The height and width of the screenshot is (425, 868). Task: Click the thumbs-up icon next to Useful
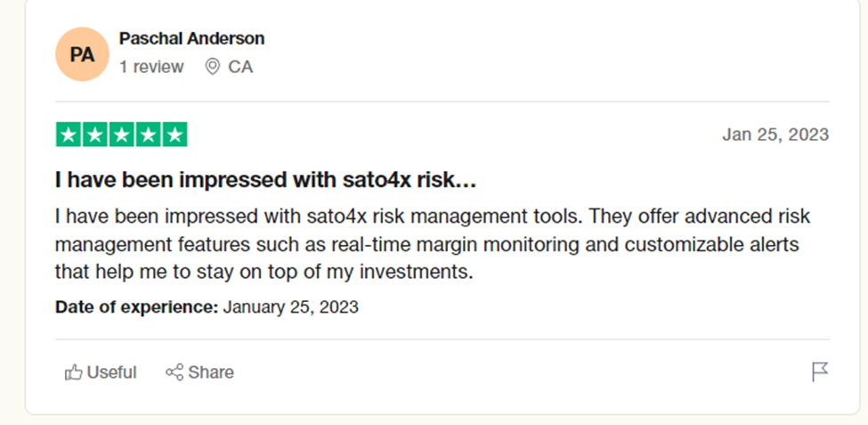click(73, 372)
